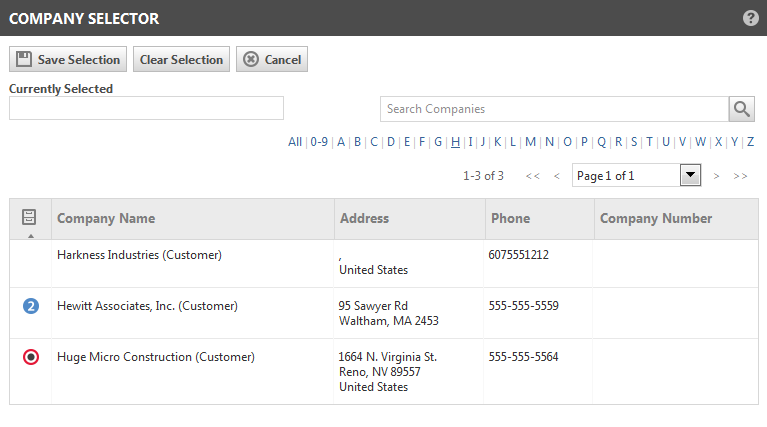Filter companies by letter H
This screenshot has width=767, height=427.
click(x=455, y=142)
